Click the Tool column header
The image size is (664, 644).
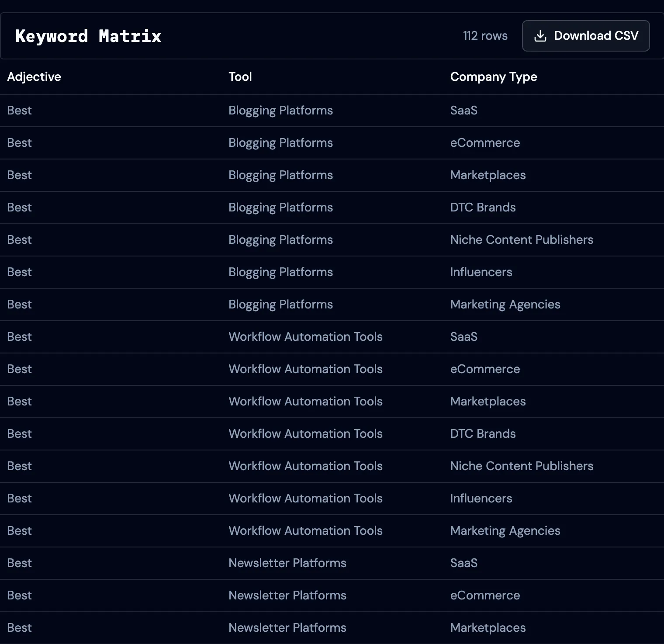(x=240, y=77)
